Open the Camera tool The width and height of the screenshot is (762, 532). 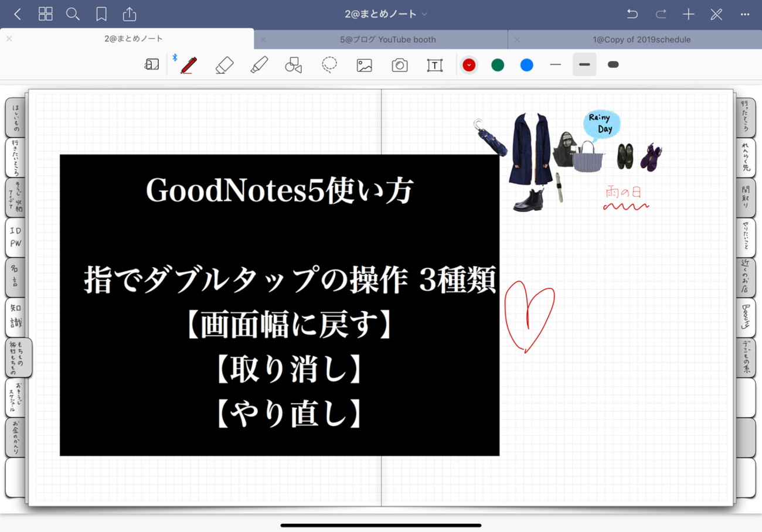click(x=400, y=65)
